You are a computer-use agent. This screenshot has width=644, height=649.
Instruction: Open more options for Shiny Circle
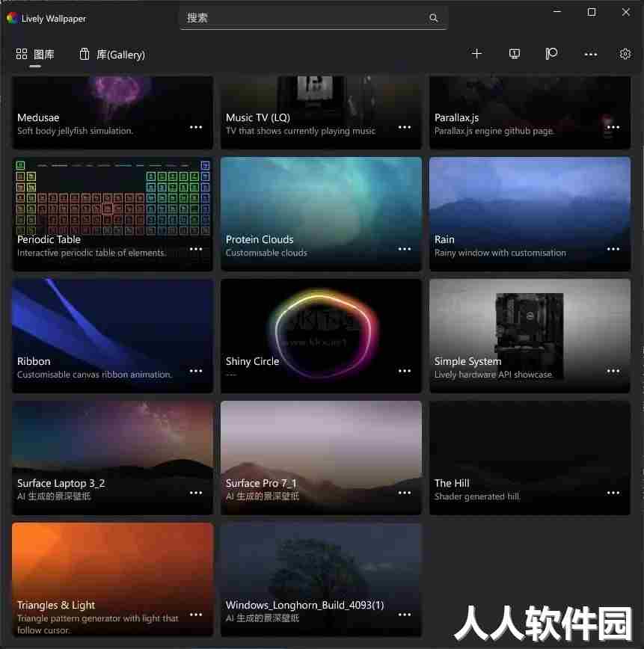(x=405, y=371)
